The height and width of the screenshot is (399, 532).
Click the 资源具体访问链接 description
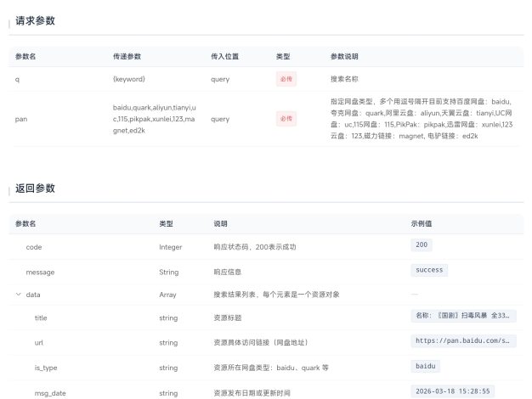261,343
